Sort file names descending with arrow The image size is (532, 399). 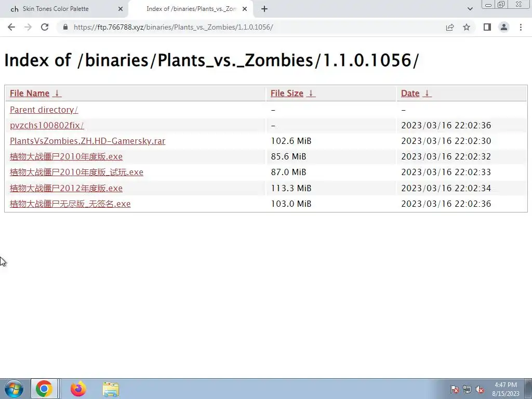[57, 94]
